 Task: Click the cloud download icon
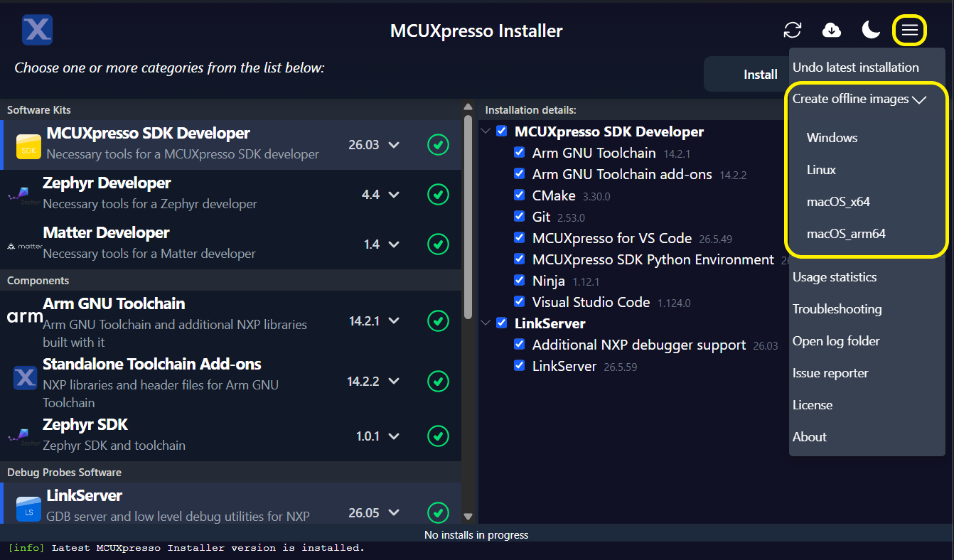832,30
